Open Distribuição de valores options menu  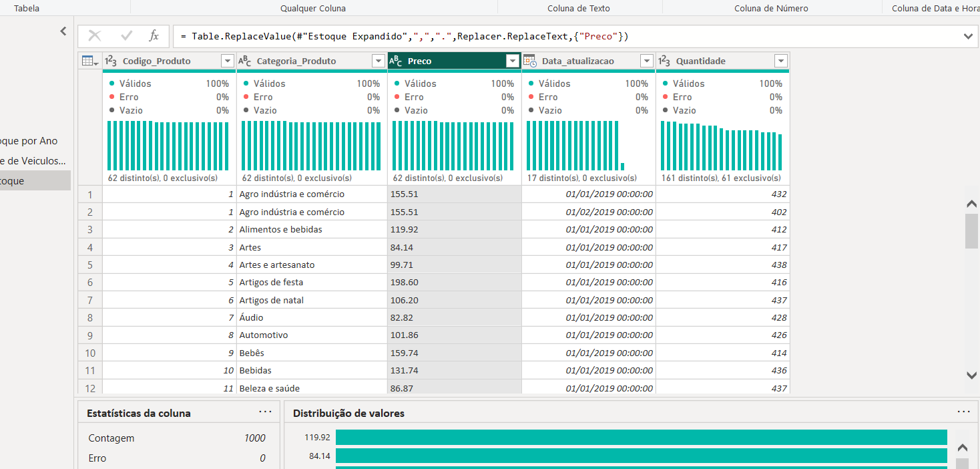(x=963, y=412)
